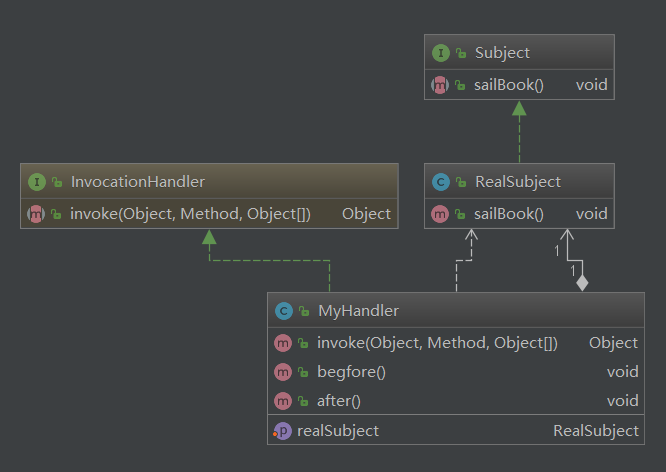
Task: Click method icon of Subject's sailBook()
Action: [x=440, y=85]
